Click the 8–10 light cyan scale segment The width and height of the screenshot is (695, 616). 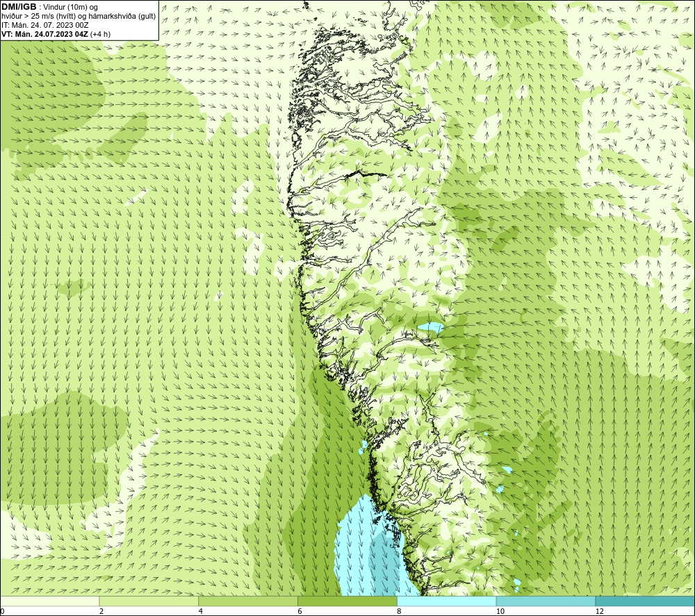tap(447, 601)
